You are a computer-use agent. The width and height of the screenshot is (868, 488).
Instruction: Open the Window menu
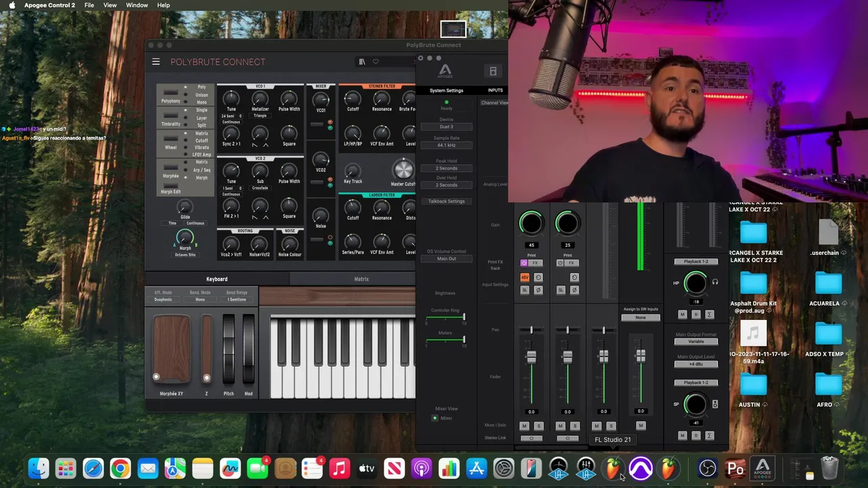pos(137,5)
